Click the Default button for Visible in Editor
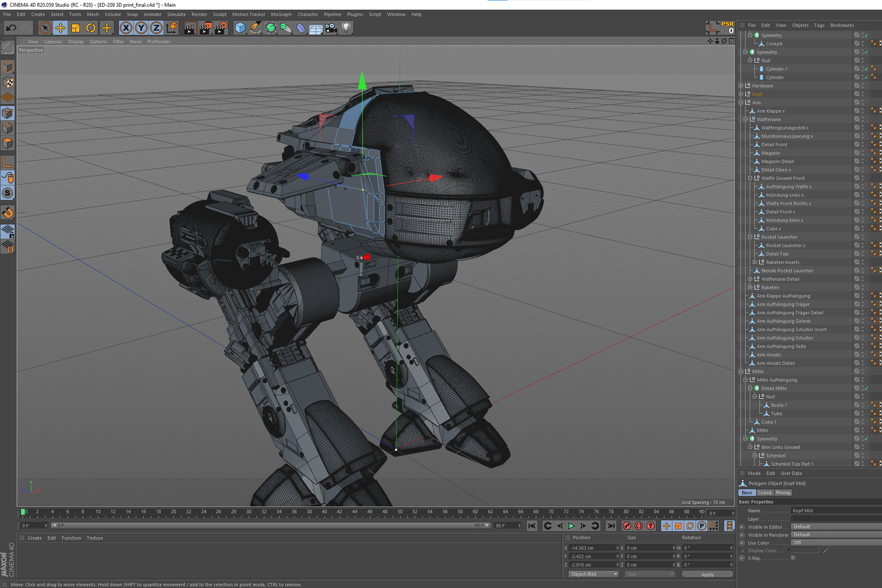Screen dimensions: 882x588 802,527
